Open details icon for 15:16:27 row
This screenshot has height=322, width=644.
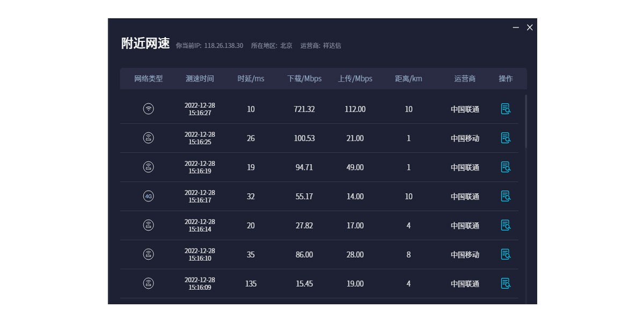pos(506,109)
